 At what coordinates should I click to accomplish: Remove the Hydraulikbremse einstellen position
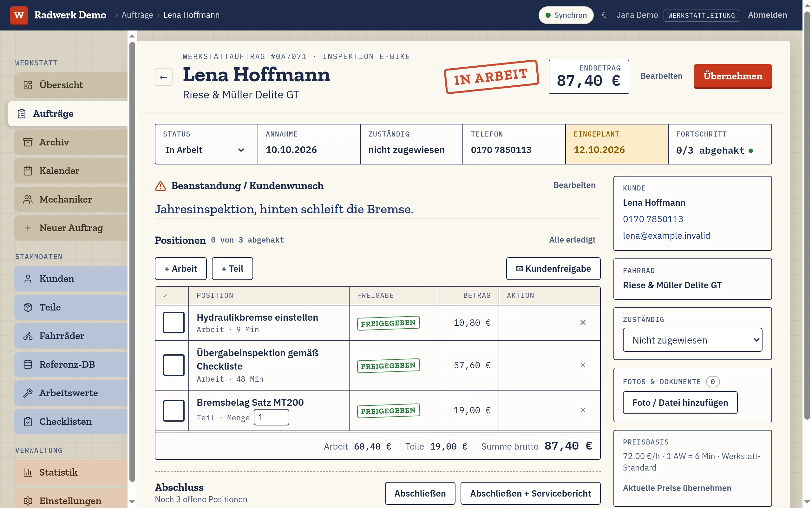(583, 323)
